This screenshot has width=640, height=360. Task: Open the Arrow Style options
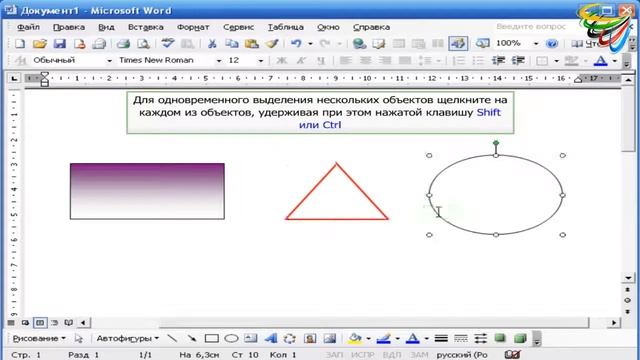point(480,338)
